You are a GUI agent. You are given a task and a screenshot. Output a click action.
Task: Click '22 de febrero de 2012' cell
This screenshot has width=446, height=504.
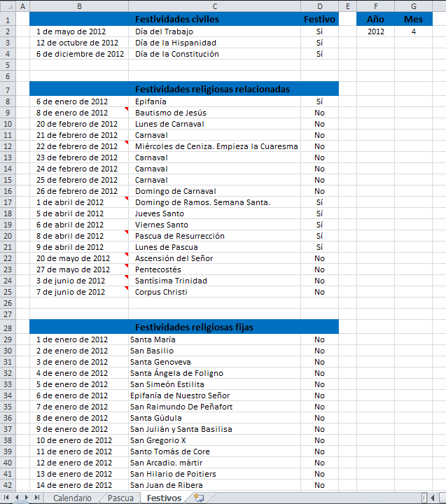79,146
